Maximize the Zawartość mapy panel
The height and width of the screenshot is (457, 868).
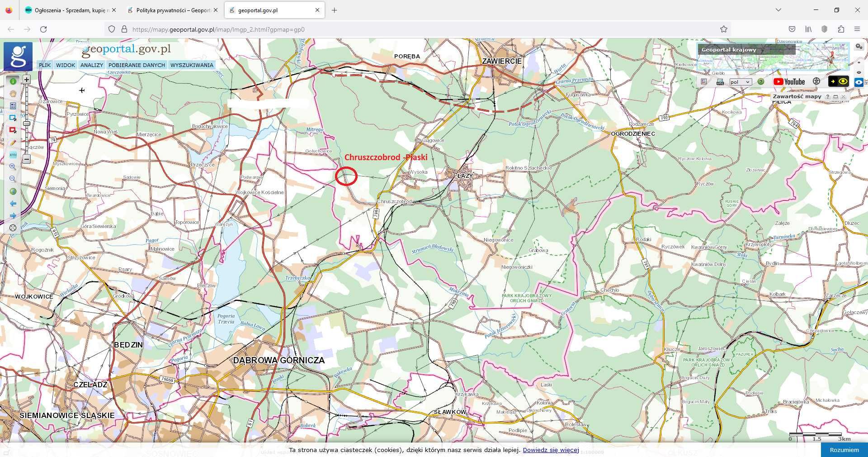[835, 97]
